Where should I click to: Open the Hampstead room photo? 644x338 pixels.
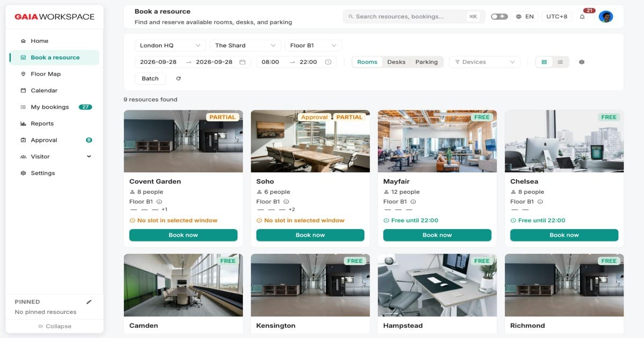click(437, 285)
